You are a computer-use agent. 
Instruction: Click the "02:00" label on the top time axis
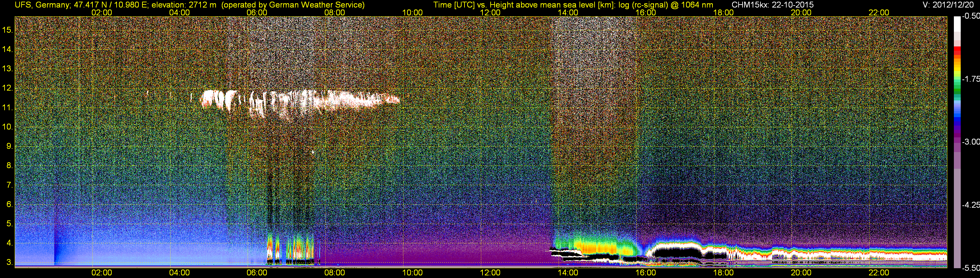point(102,12)
